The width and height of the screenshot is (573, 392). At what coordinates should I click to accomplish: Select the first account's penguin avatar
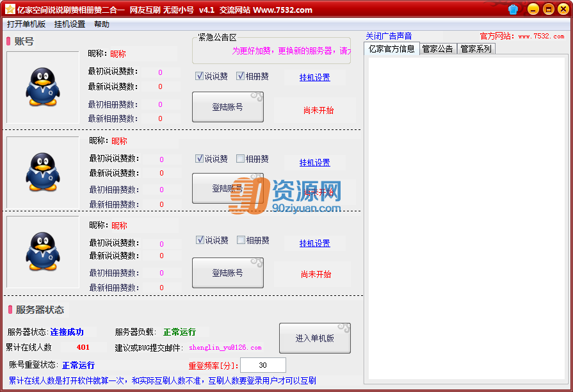(43, 87)
